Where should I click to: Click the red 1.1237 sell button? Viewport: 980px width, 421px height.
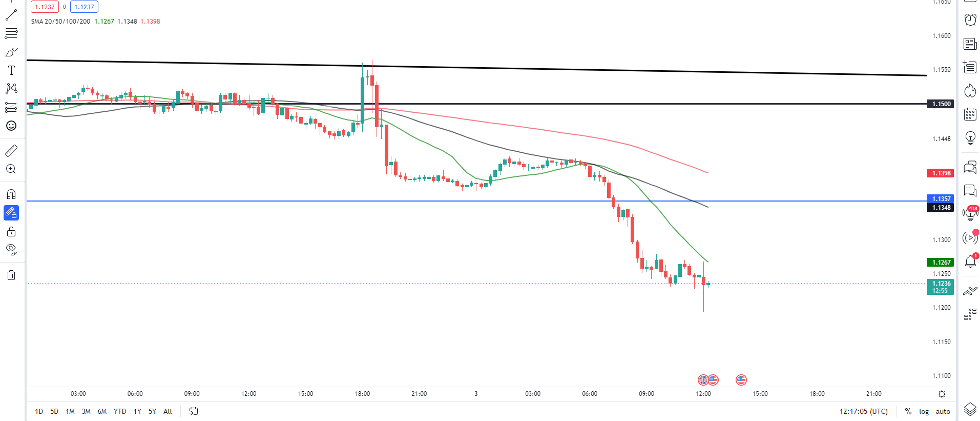point(45,7)
